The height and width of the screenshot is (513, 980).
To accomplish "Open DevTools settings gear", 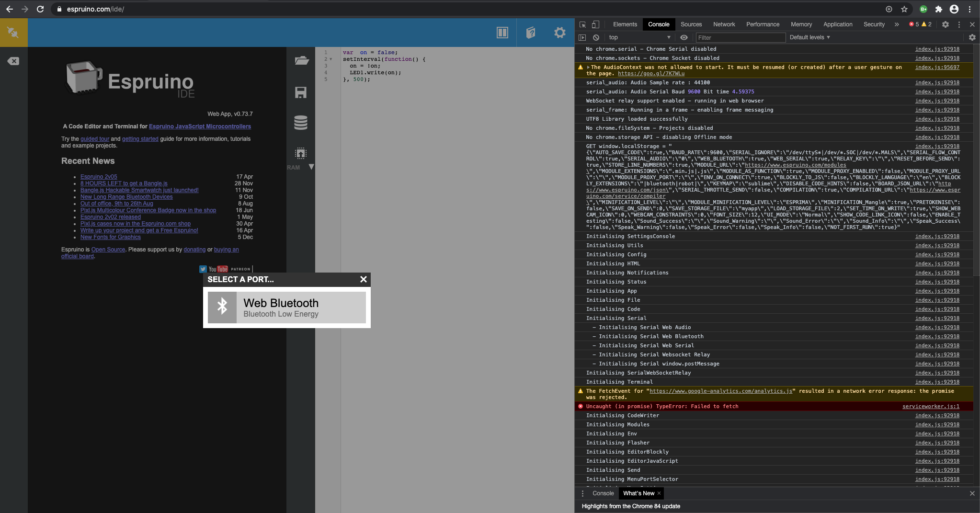I will tap(946, 24).
